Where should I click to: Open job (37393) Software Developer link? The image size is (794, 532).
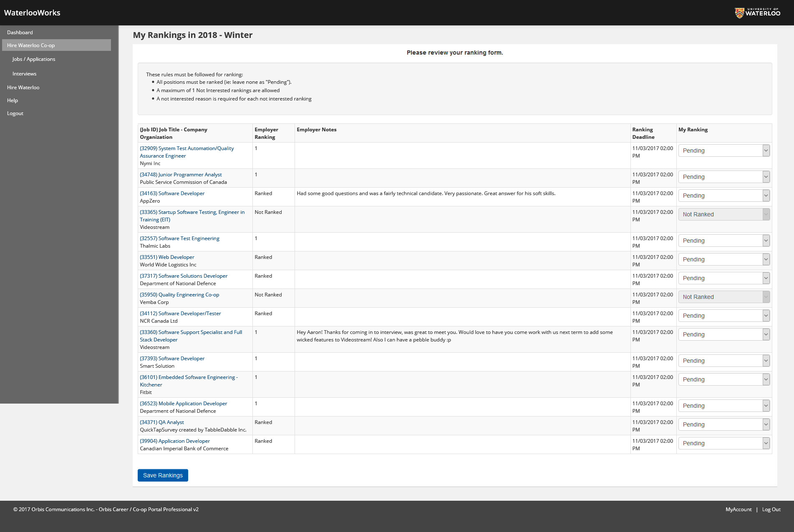(x=172, y=359)
